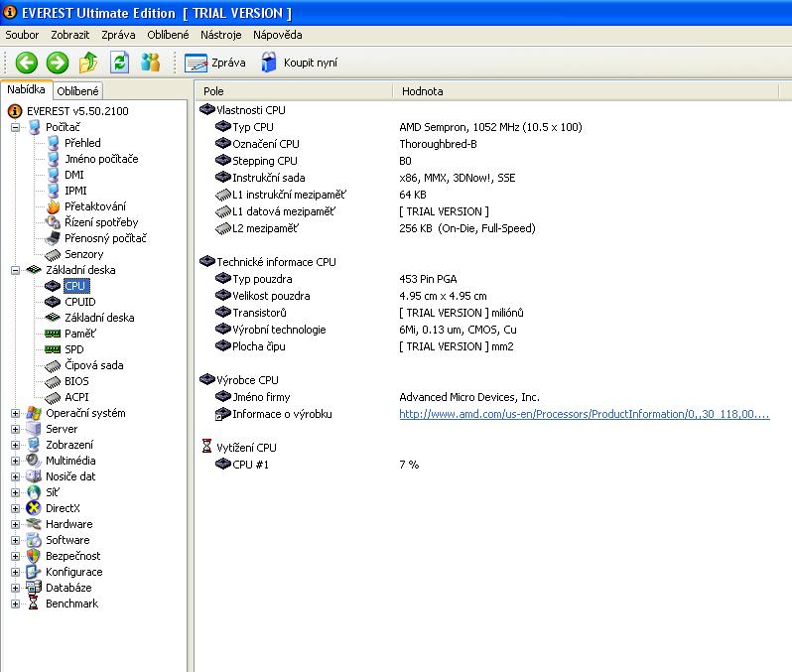
Task: Open the CPUID tree item
Action: (79, 302)
